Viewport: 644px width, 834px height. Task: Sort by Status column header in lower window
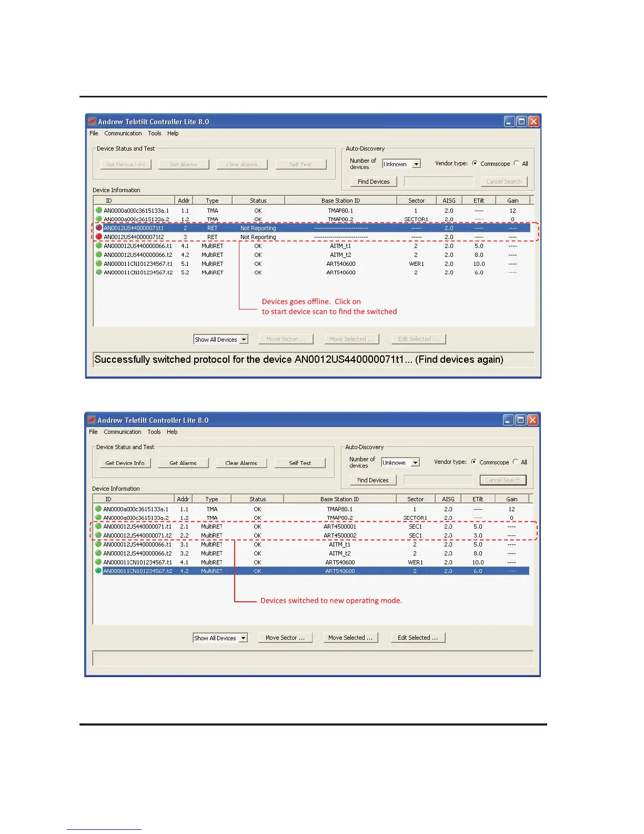[257, 499]
